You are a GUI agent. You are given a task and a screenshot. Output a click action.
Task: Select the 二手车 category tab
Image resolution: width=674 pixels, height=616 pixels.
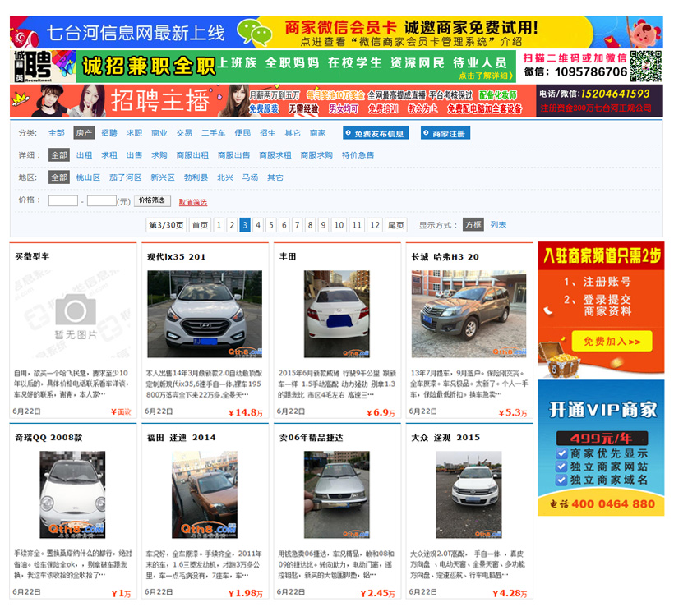pyautogui.click(x=214, y=133)
